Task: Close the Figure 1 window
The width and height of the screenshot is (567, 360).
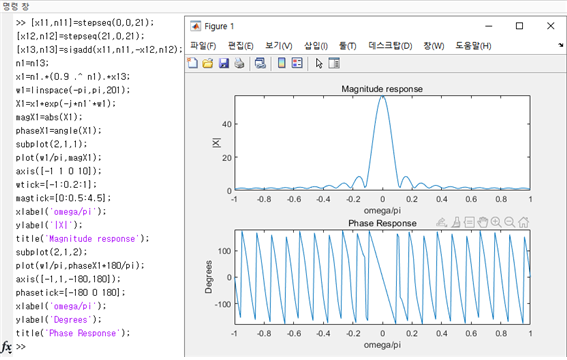Action: pyautogui.click(x=550, y=26)
